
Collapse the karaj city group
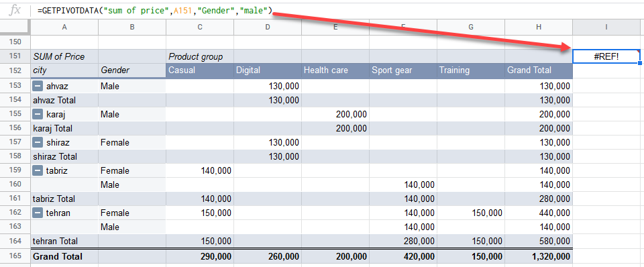click(x=38, y=114)
